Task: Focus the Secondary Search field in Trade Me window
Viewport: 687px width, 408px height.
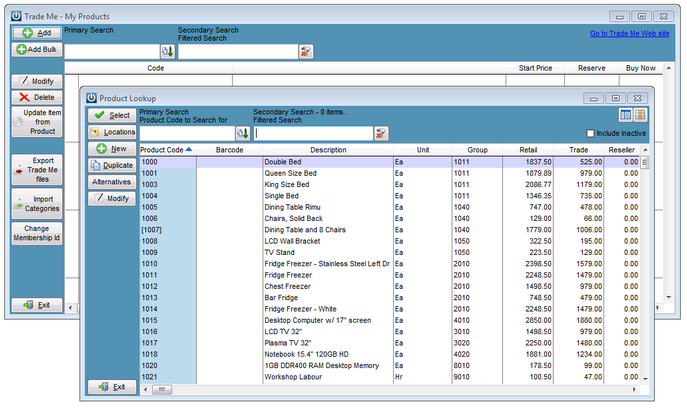Action: (238, 51)
